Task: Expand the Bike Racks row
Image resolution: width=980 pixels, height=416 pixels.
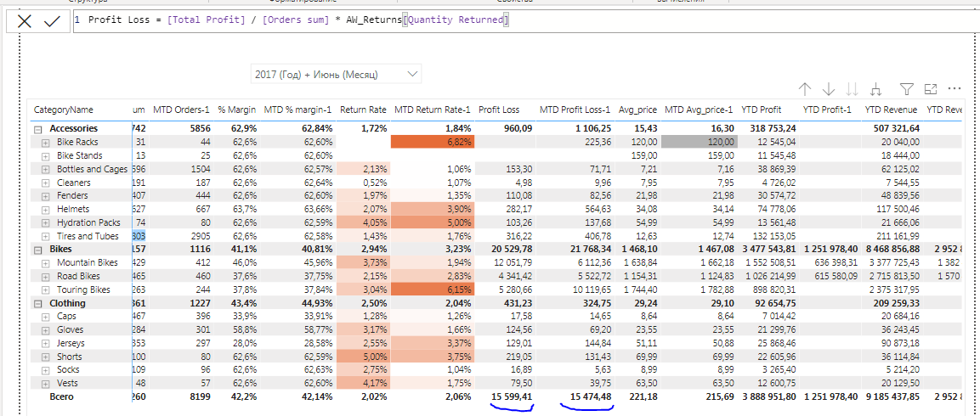Action: coord(45,142)
